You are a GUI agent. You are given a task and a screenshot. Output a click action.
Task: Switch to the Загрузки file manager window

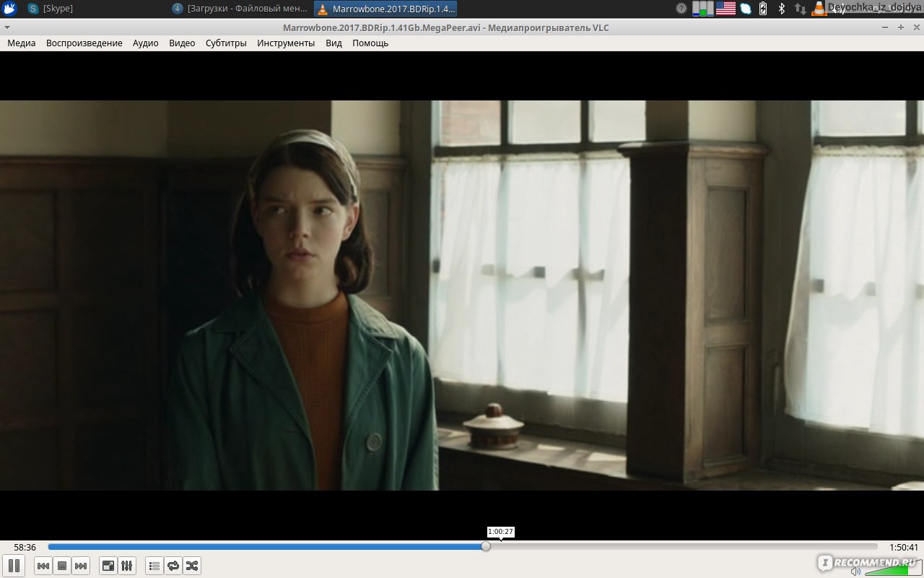[240, 9]
